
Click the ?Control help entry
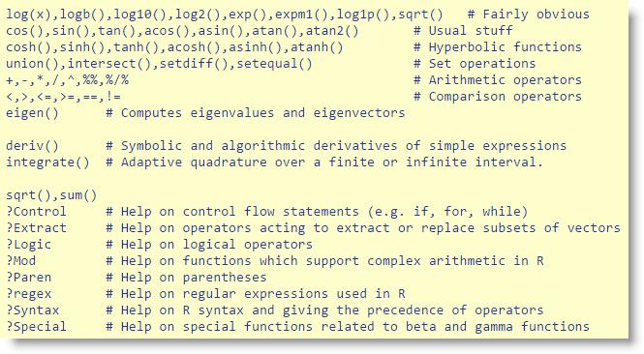coord(36,212)
